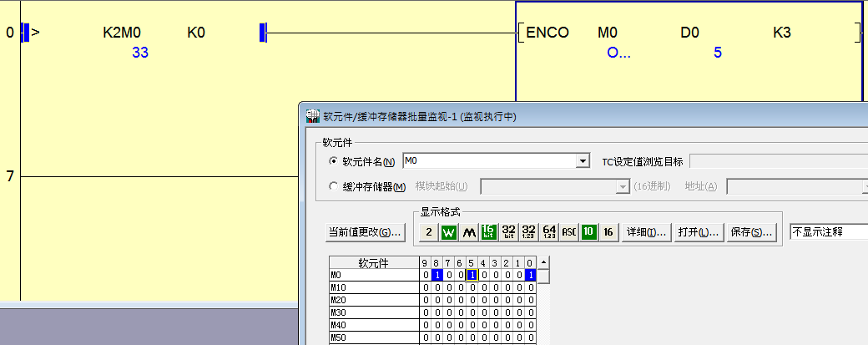This screenshot has height=345, width=868.
Task: Click the 保存 save button
Action: 751,232
